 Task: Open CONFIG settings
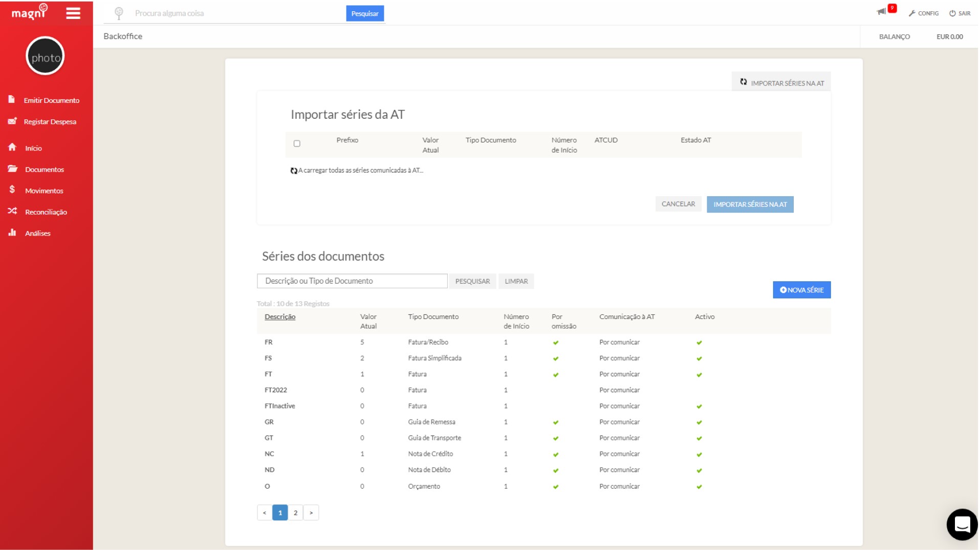(x=924, y=13)
